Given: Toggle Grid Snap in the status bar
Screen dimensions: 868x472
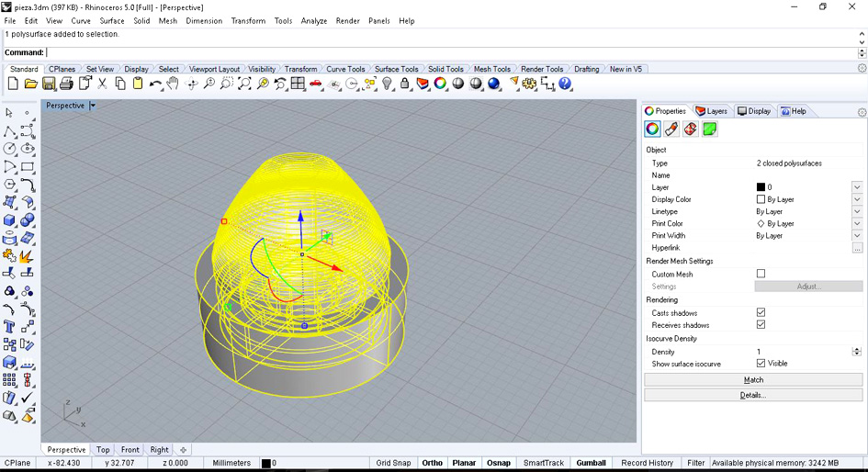Looking at the screenshot, I should (x=393, y=463).
